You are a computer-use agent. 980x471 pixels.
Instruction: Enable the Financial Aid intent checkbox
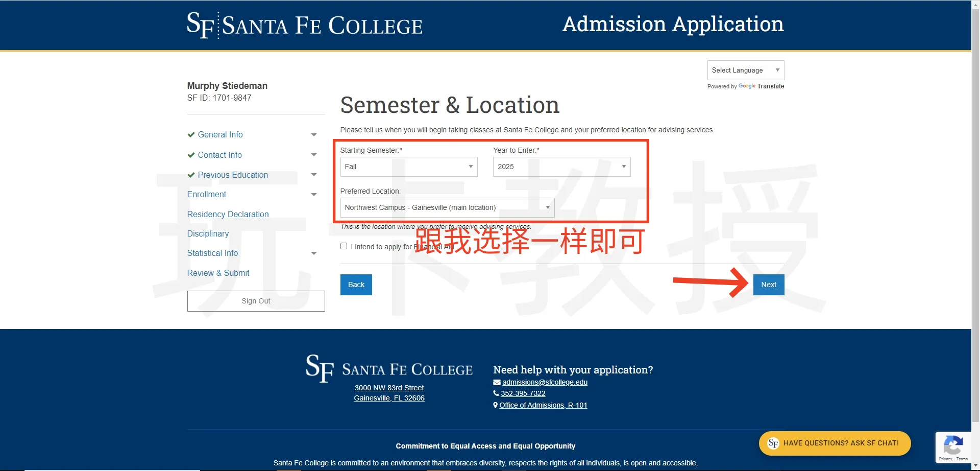pyautogui.click(x=344, y=246)
